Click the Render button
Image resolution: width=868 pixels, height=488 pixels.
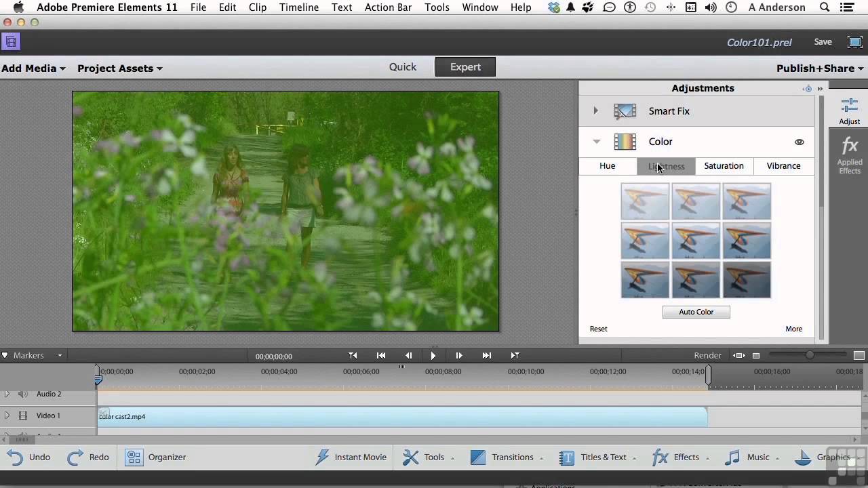point(708,356)
